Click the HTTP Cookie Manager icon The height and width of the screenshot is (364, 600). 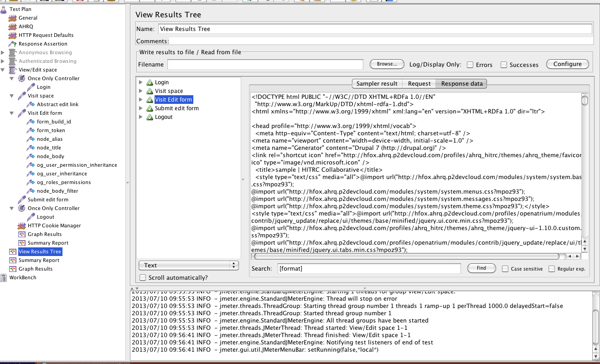(x=22, y=226)
